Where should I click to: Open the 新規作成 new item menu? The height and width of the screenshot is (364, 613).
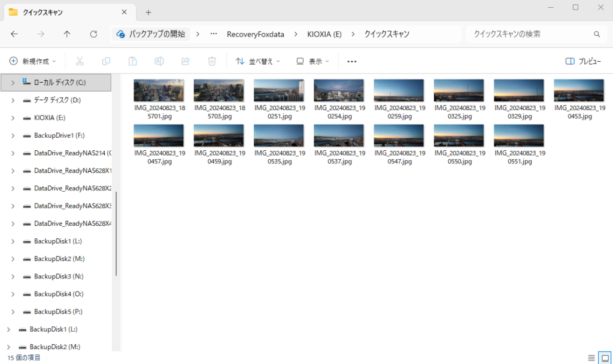click(x=33, y=61)
